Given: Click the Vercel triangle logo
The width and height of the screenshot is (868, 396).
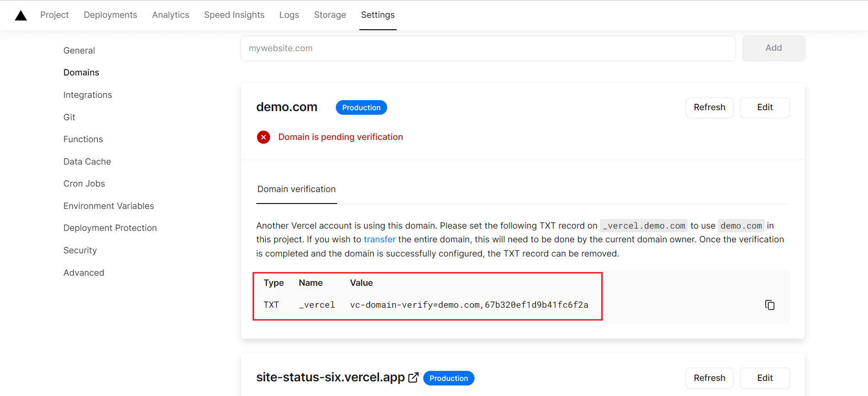Looking at the screenshot, I should click(21, 16).
